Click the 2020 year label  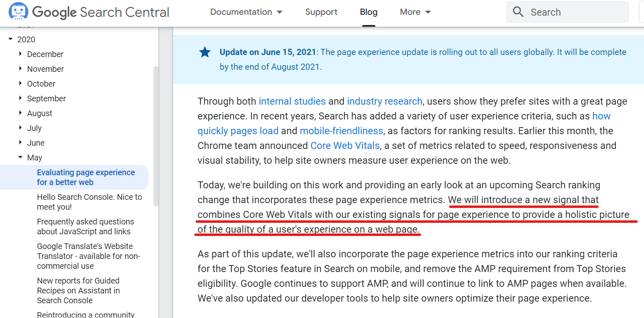pyautogui.click(x=26, y=39)
